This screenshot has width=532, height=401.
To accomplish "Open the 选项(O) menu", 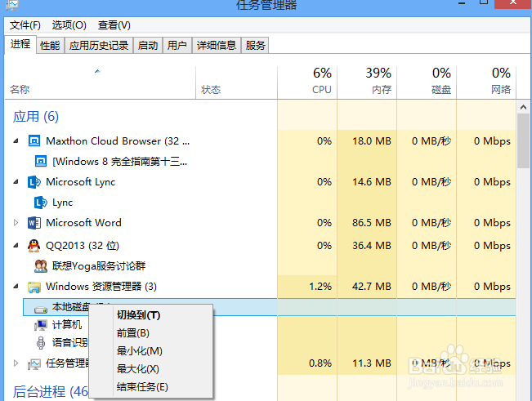I will tap(69, 25).
